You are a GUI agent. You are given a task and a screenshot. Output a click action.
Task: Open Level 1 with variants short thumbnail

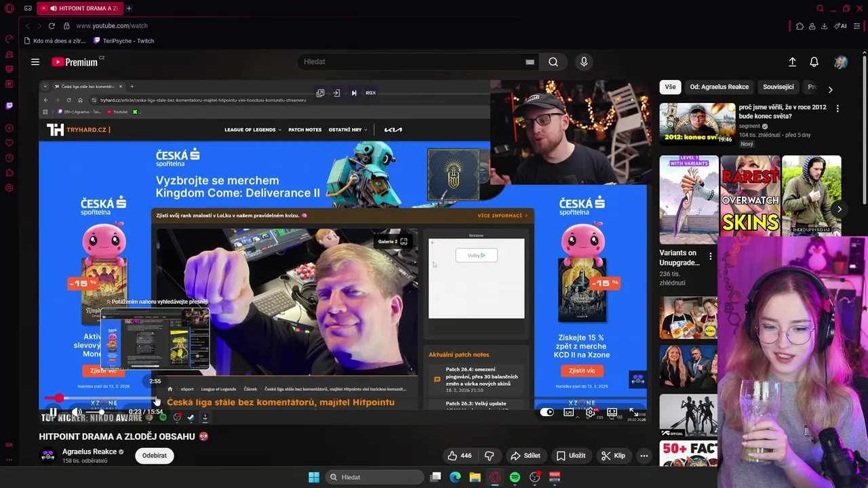[689, 200]
